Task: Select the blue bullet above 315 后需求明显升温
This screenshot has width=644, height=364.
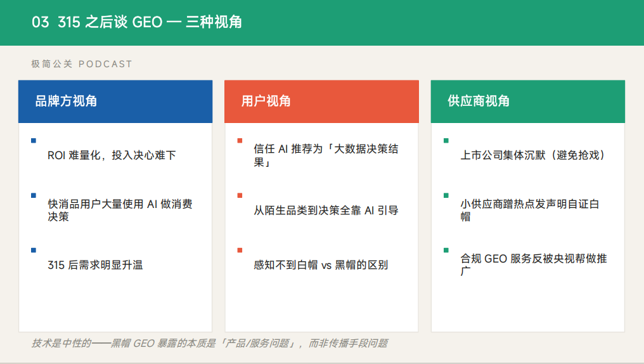Action: tap(34, 250)
